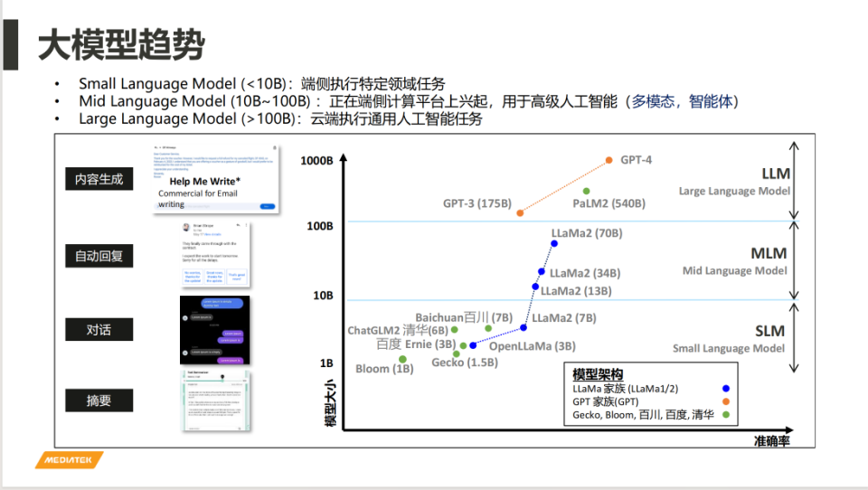
Task: Open the auto-reply email screenshot thumbnail
Action: click(x=215, y=255)
